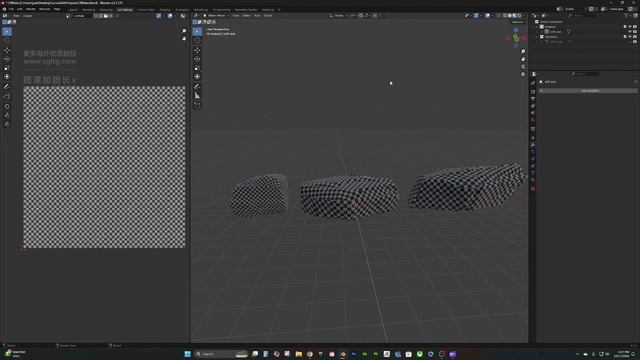This screenshot has width=640, height=360.
Task: Click the Properties editor search field
Action: tap(585, 74)
